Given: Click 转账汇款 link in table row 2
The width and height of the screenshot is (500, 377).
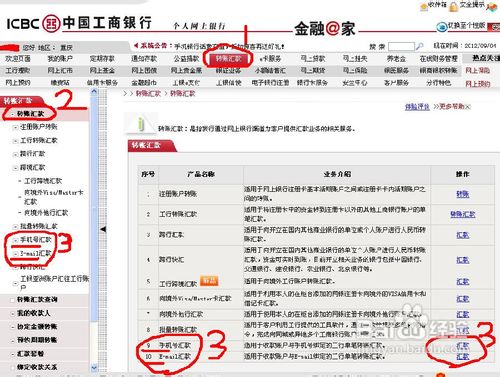Looking at the screenshot, I should [x=463, y=214].
